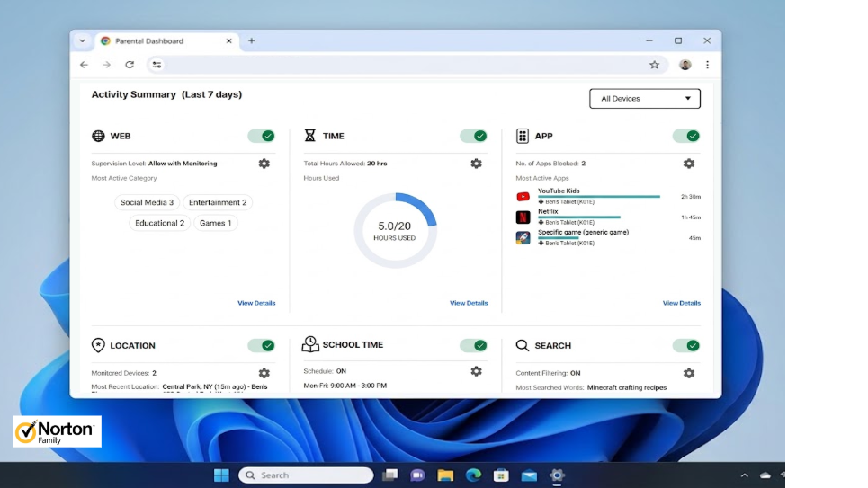The width and height of the screenshot is (868, 488).
Task: Toggle APP supervision switch
Action: click(x=686, y=136)
